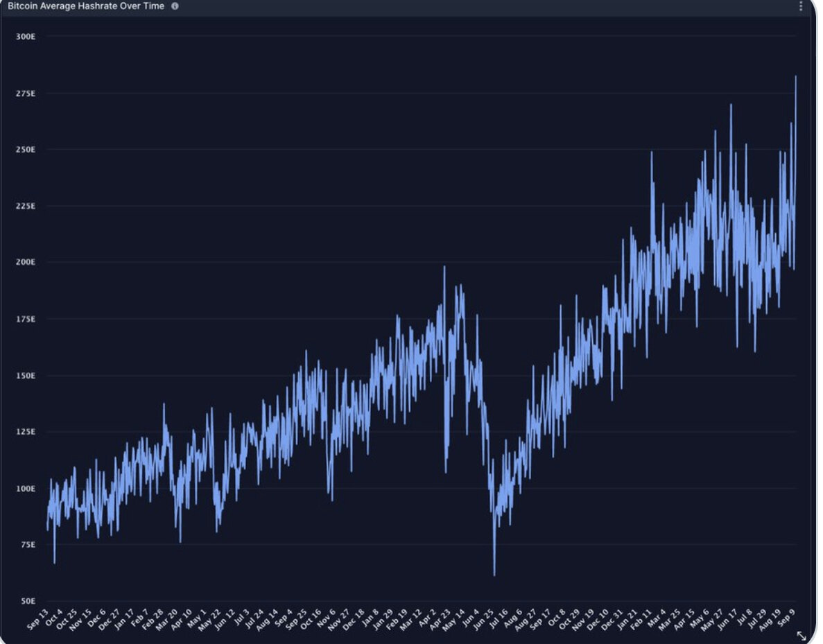Click the 'Feb 7' x-axis date label

141,618
